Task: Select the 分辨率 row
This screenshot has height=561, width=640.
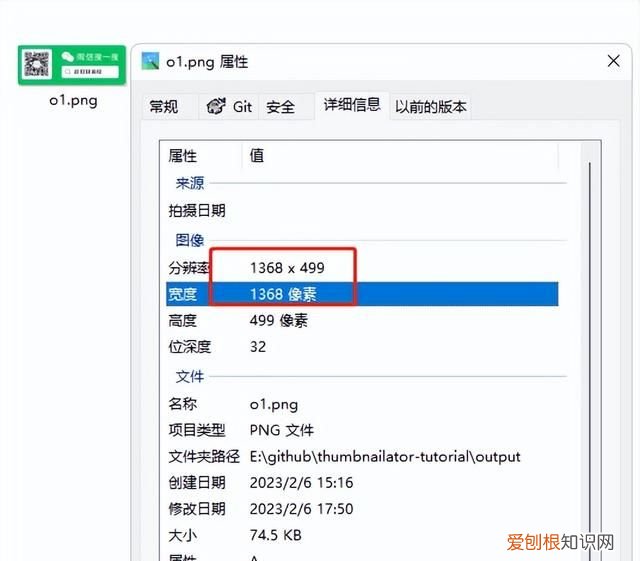Action: [362, 268]
